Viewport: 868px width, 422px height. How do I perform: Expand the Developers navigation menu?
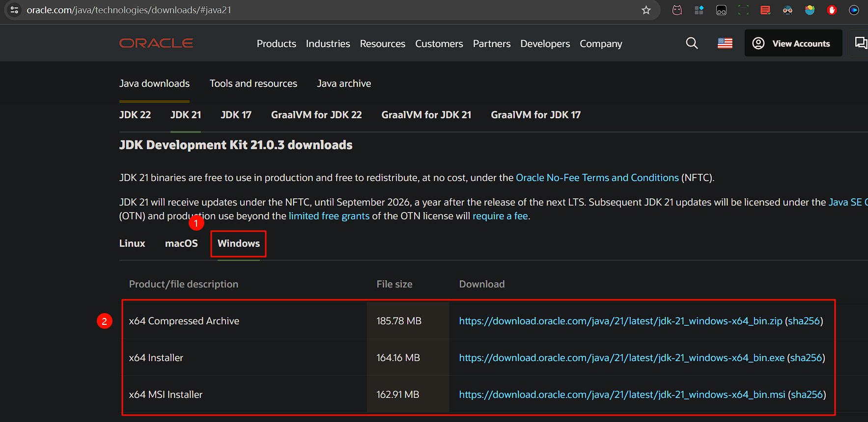pyautogui.click(x=545, y=44)
